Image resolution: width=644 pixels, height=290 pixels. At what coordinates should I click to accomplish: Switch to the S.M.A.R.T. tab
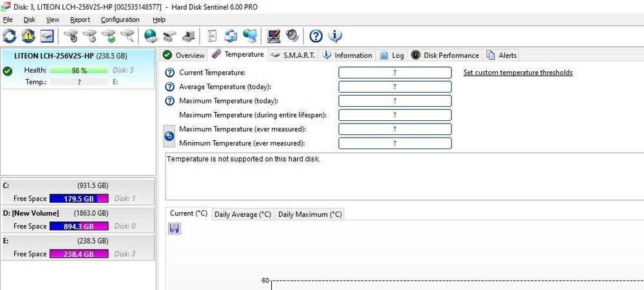click(293, 55)
